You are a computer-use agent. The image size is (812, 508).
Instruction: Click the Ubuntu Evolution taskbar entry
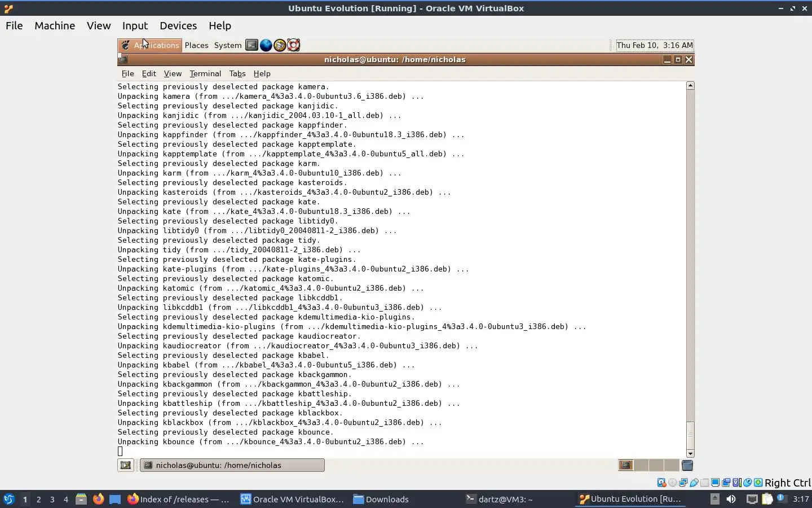[630, 499]
